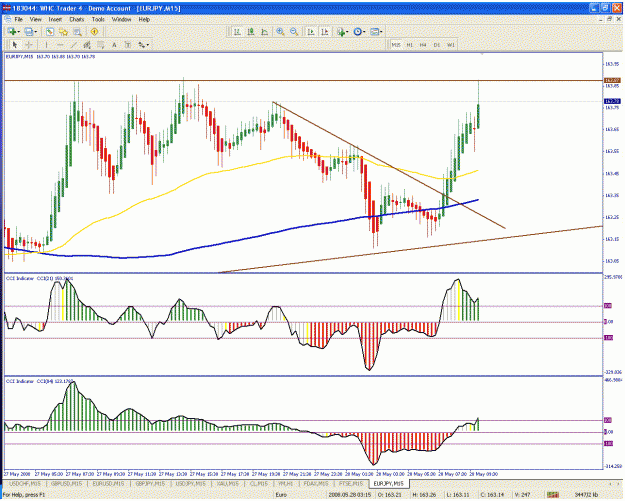Switch timeframe to H1
The width and height of the screenshot is (625, 501).
click(409, 45)
